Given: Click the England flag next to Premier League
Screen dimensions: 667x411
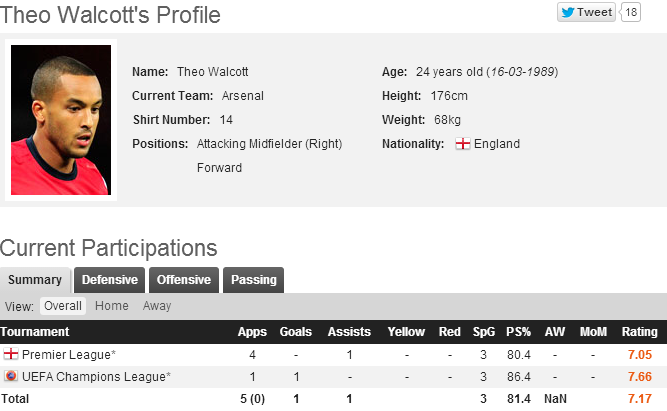Looking at the screenshot, I should coord(11,355).
